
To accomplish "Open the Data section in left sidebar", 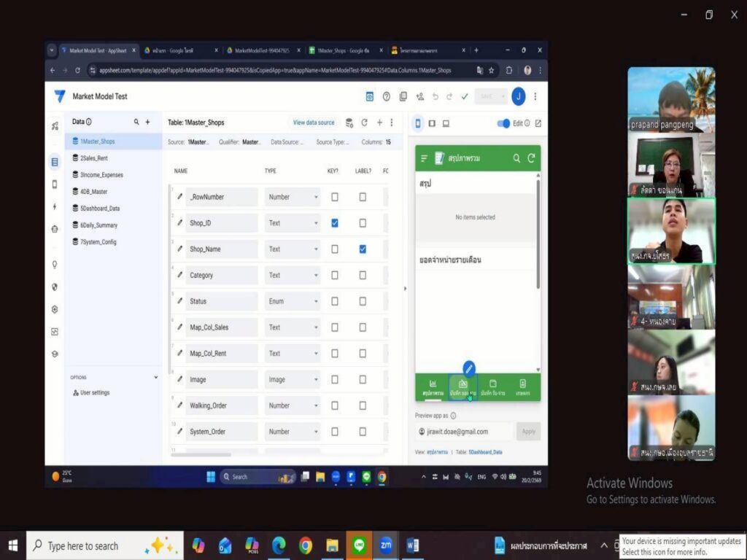I will pos(55,162).
